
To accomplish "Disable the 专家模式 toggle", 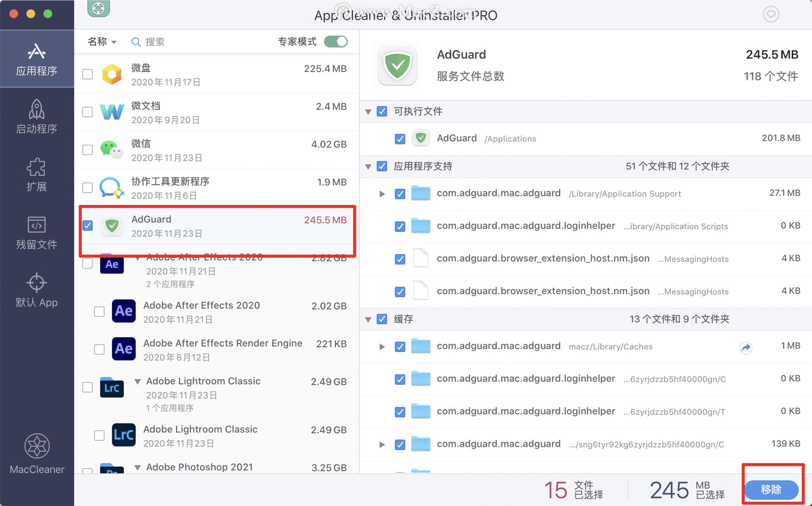I will 336,41.
